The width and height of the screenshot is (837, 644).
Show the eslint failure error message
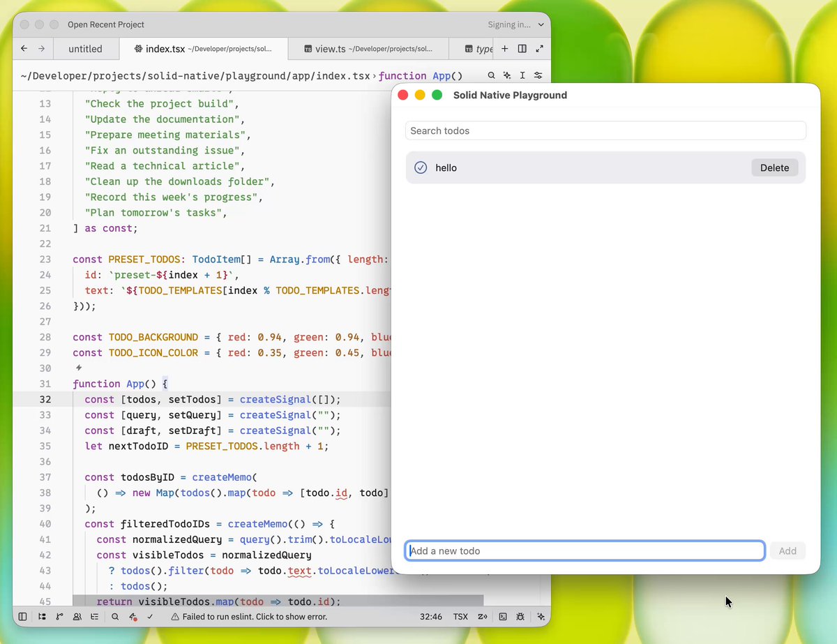point(249,617)
